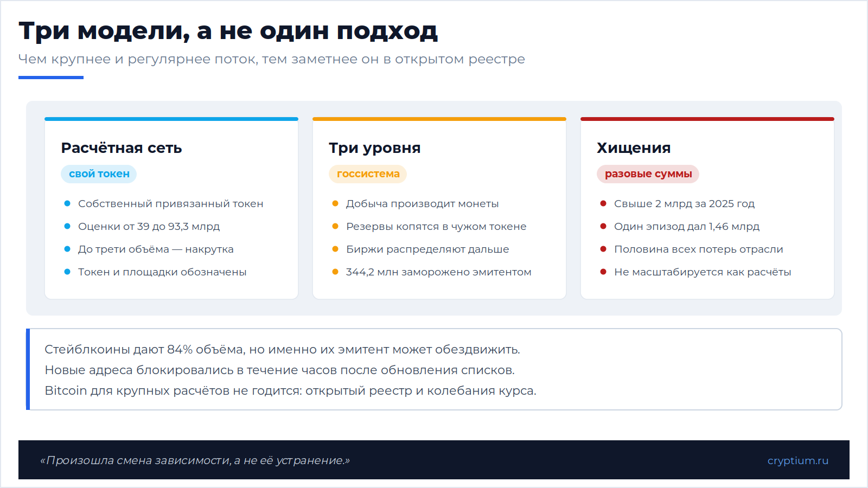Click the 'Три уровня' card heading
Image resolution: width=868 pixels, height=488 pixels.
[x=375, y=148]
